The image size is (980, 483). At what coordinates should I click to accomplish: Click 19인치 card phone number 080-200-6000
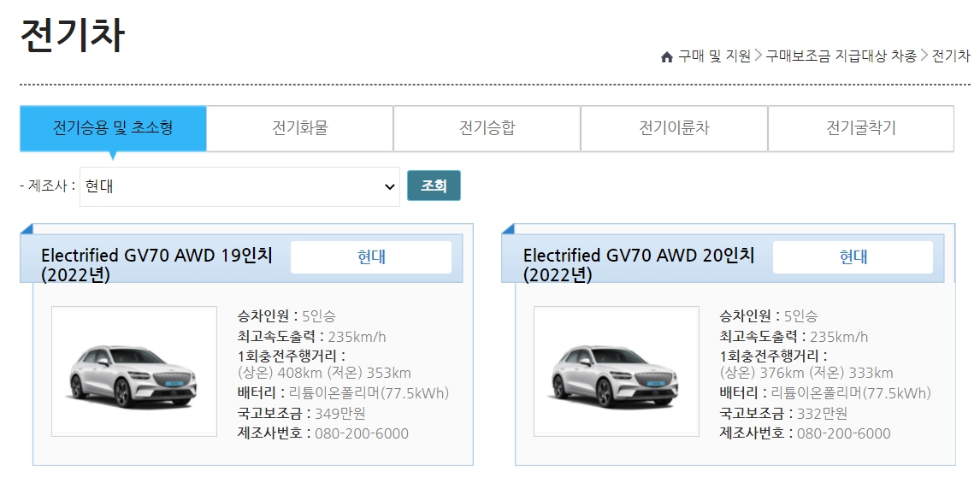[361, 433]
